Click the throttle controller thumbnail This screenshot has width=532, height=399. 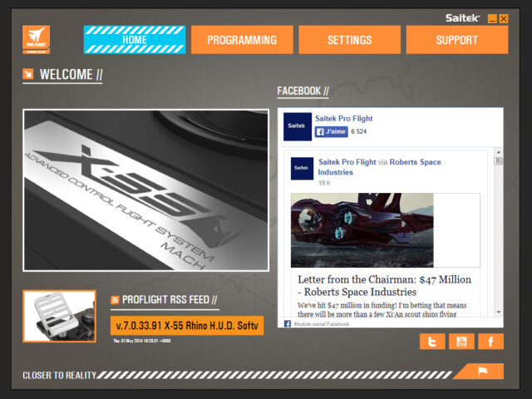point(59,316)
